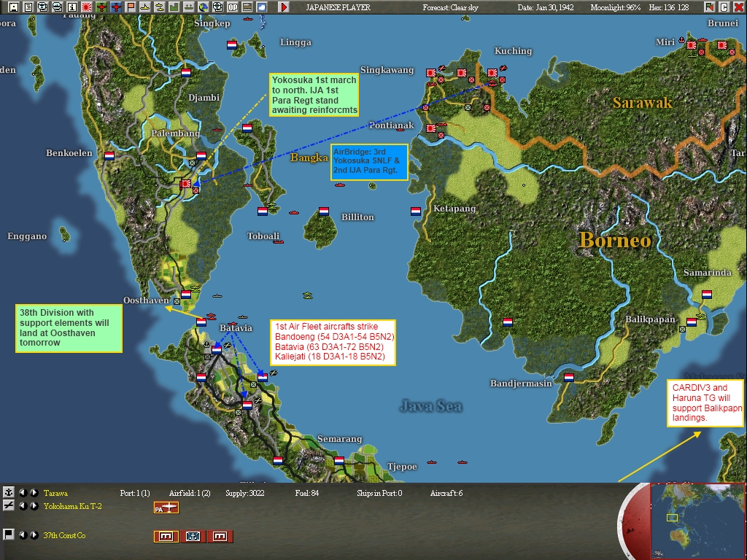Click the Japanese rising sun flag icon
The height and width of the screenshot is (560, 747).
[x=87, y=7]
